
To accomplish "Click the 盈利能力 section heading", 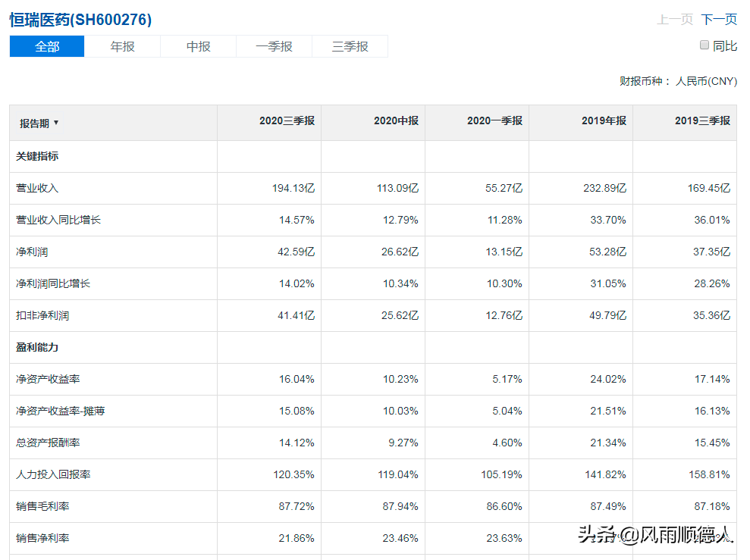I will [x=37, y=347].
